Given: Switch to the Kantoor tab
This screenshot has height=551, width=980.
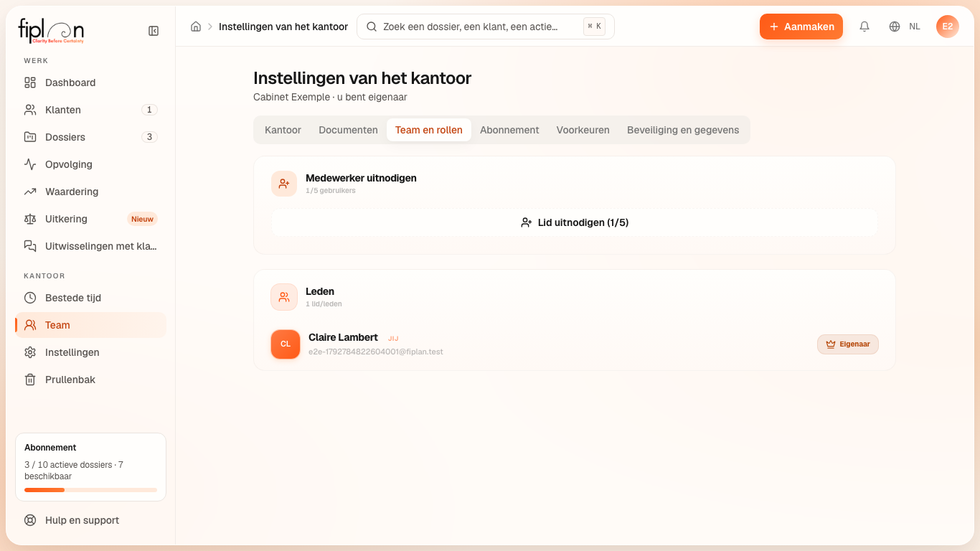Looking at the screenshot, I should [x=283, y=130].
